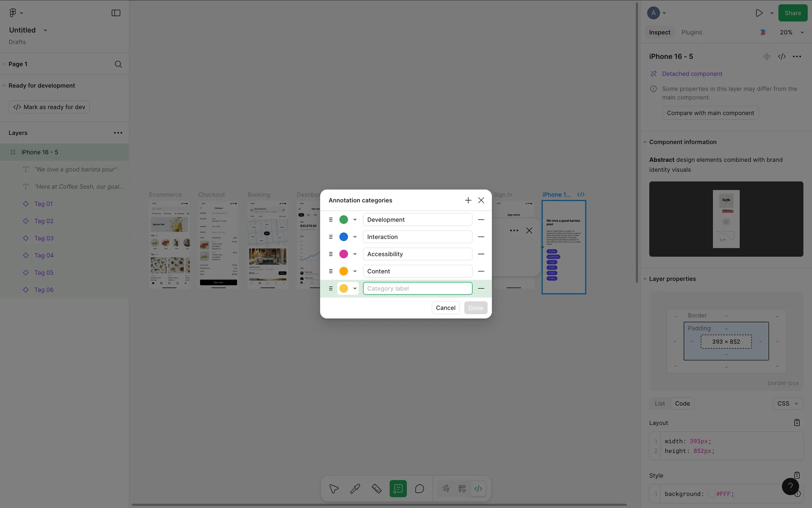
Task: Toggle the sidebar panel layout icon
Action: pyautogui.click(x=116, y=13)
